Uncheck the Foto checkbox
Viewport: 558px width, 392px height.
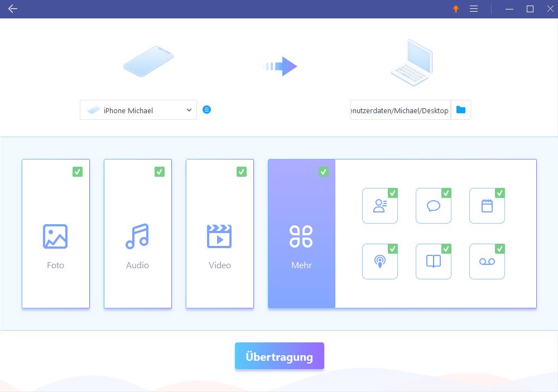[78, 172]
